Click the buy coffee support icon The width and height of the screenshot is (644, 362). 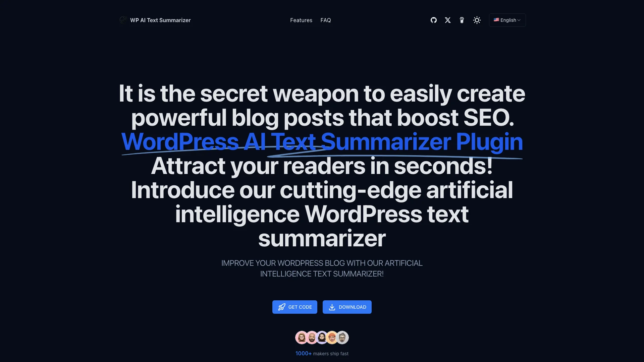(x=462, y=20)
